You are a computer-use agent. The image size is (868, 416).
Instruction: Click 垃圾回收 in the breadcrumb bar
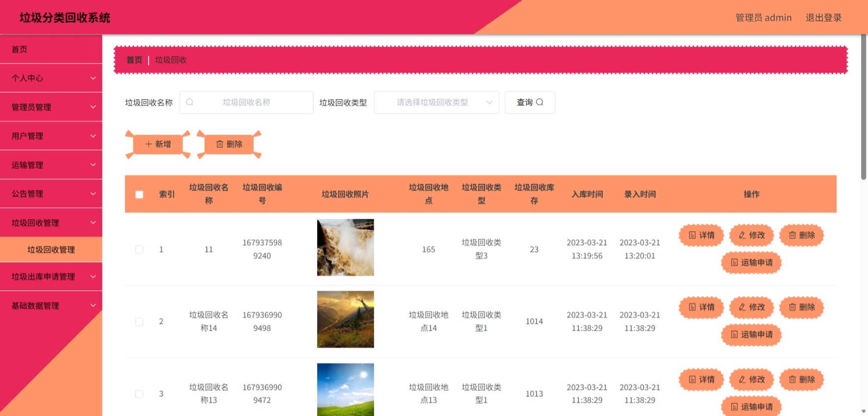(171, 60)
